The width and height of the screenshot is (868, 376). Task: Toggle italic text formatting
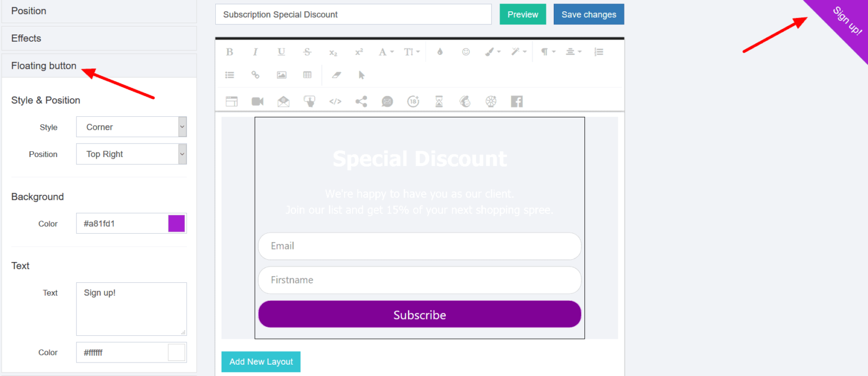coord(255,52)
